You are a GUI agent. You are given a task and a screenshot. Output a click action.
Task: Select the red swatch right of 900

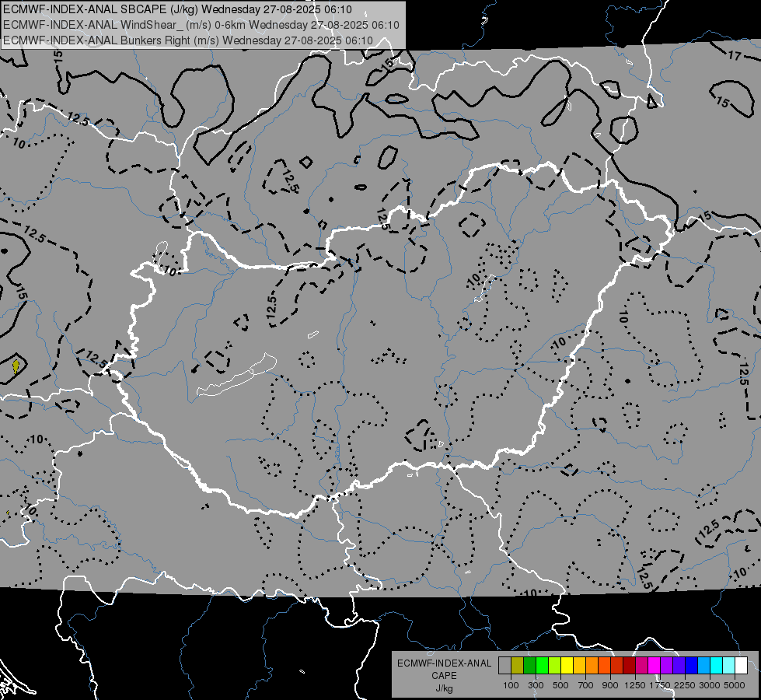617,666
